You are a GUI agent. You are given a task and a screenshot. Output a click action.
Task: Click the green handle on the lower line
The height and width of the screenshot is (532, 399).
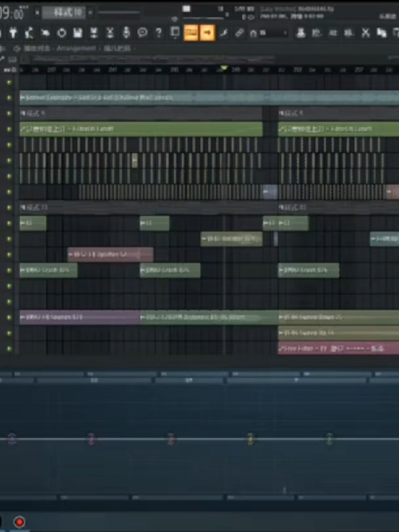point(330,439)
